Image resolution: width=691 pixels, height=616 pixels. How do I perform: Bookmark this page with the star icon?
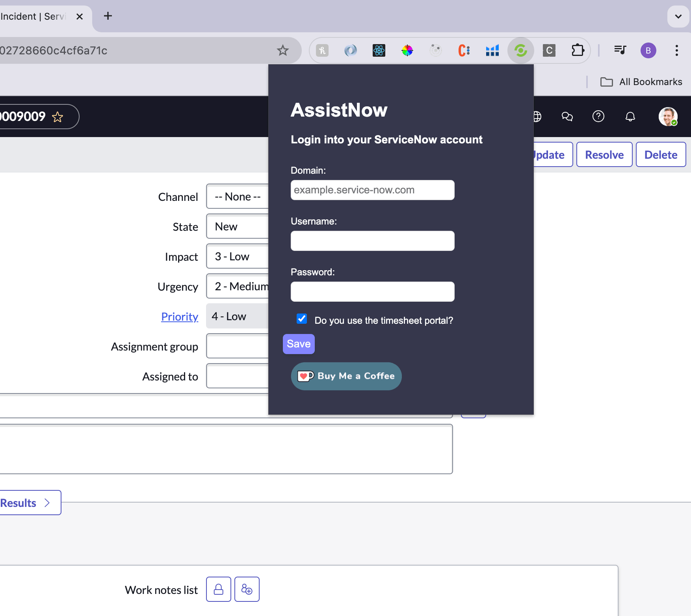click(x=282, y=50)
